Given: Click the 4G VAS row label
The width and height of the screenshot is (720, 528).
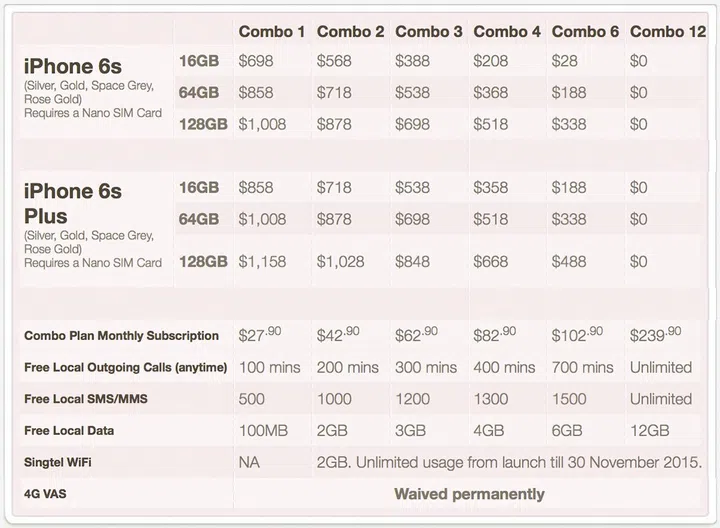Looking at the screenshot, I should [46, 495].
